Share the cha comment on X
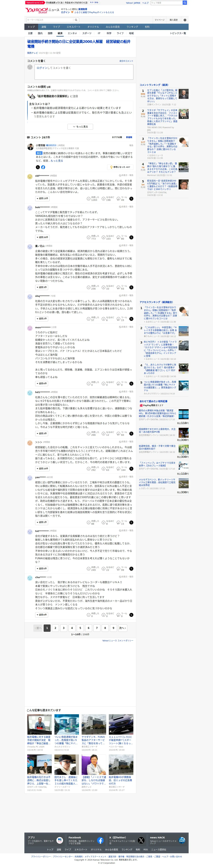Screen dimensions: 213x868 131,615
